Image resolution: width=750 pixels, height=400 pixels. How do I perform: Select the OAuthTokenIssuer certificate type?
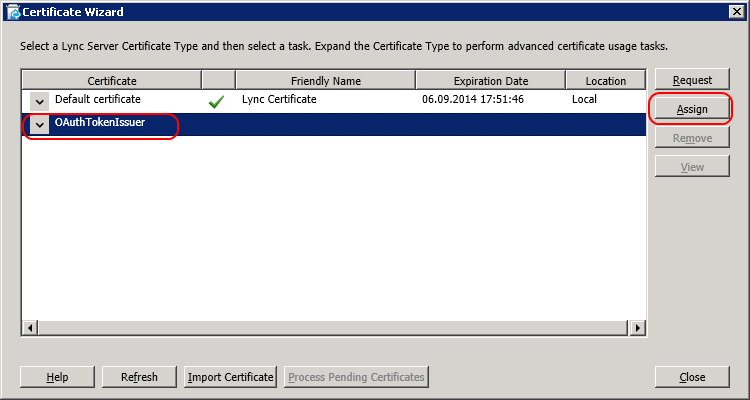point(99,122)
